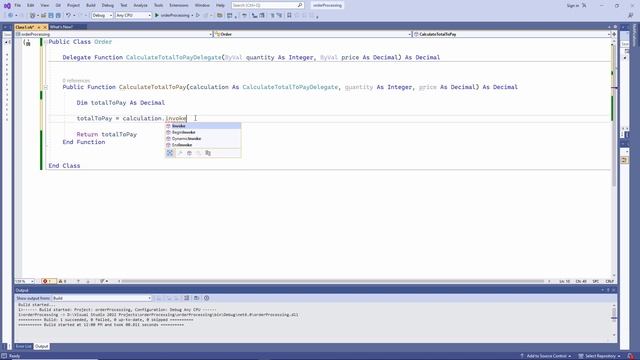Switch to the What's New? tab
This screenshot has width=640, height=360.
pos(61,27)
